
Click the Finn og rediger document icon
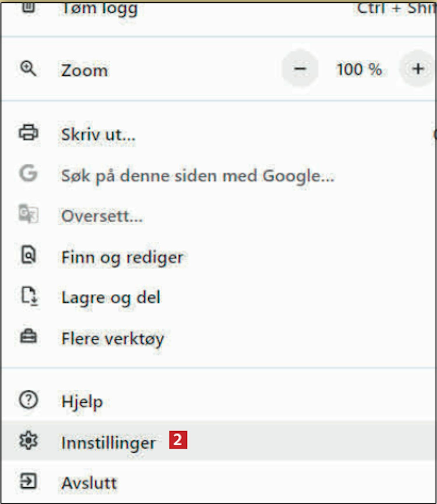[28, 255]
